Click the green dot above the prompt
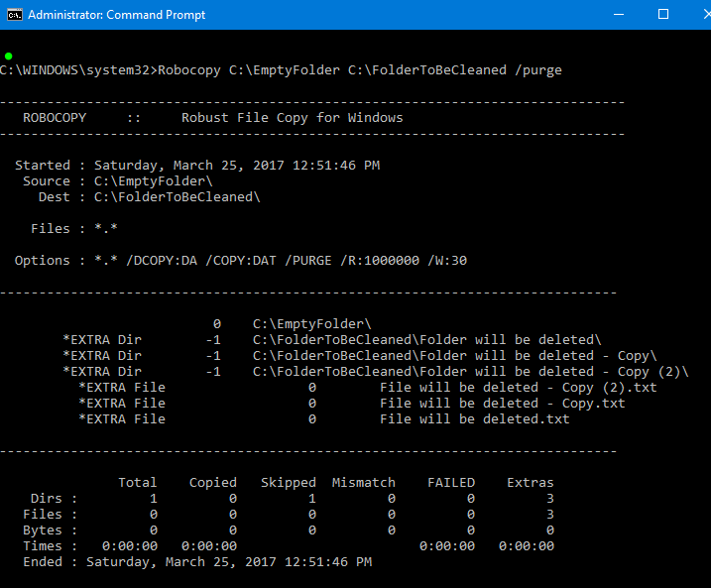This screenshot has height=588, width=711. click(x=9, y=55)
